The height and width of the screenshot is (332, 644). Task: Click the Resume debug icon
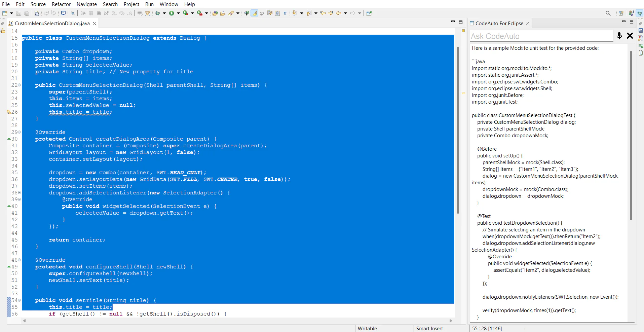[x=83, y=13]
